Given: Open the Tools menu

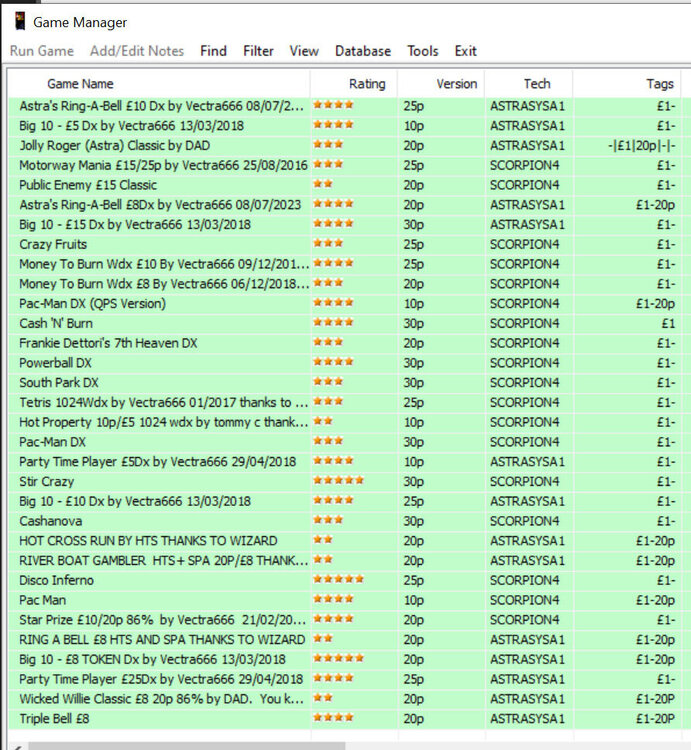Looking at the screenshot, I should click(x=423, y=51).
